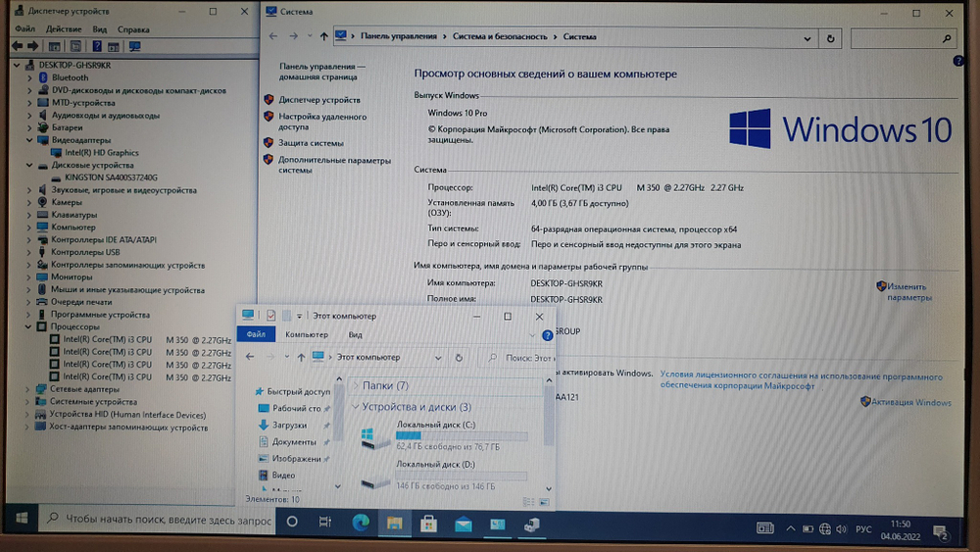
Task: Click Explorer refresh button
Action: (459, 358)
